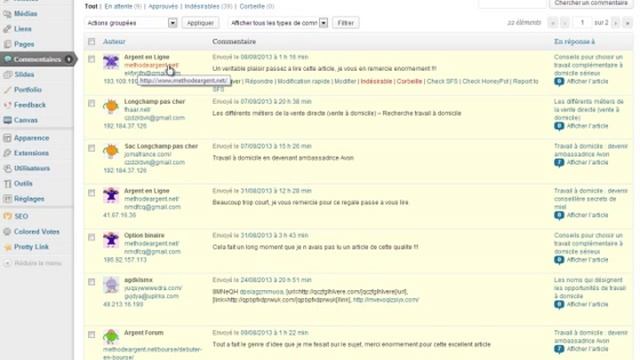Show Approuvés comments filter
640x360 pixels.
163,6
